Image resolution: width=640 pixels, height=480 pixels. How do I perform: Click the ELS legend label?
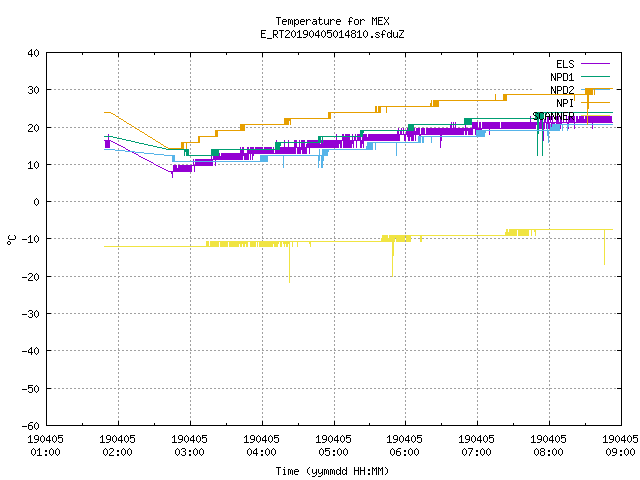coord(565,64)
